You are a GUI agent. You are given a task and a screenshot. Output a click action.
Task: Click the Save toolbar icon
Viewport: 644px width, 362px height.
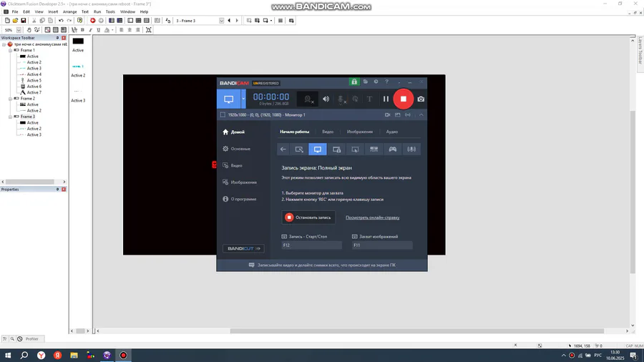[x=24, y=21]
